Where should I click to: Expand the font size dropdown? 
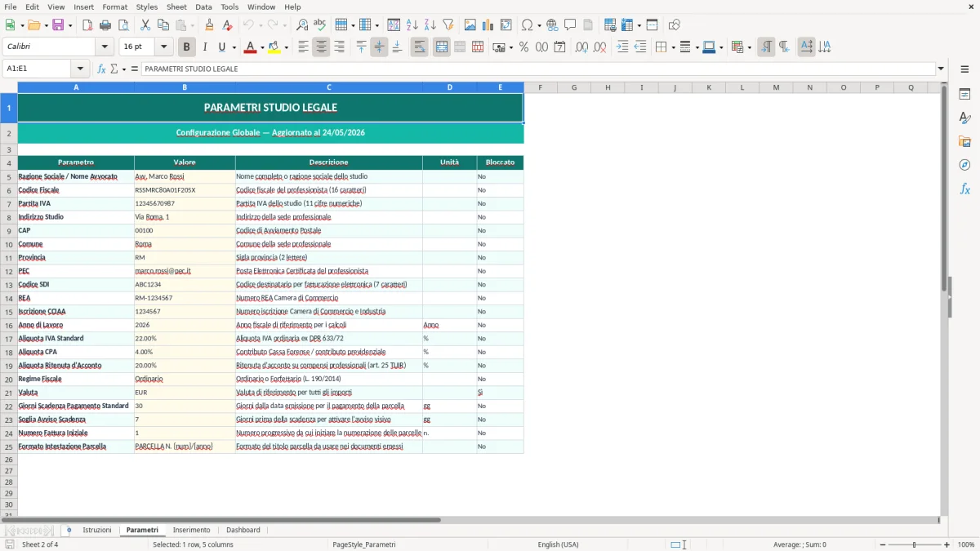(x=164, y=47)
